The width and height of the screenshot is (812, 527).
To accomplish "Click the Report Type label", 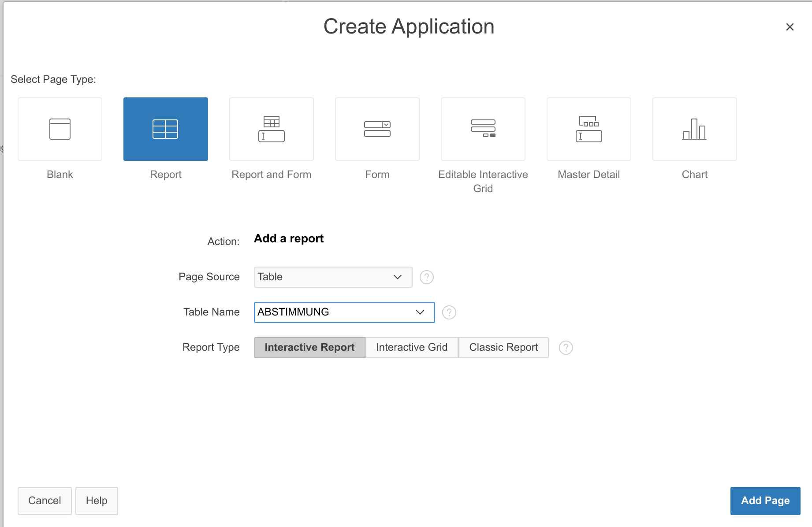I will point(211,348).
